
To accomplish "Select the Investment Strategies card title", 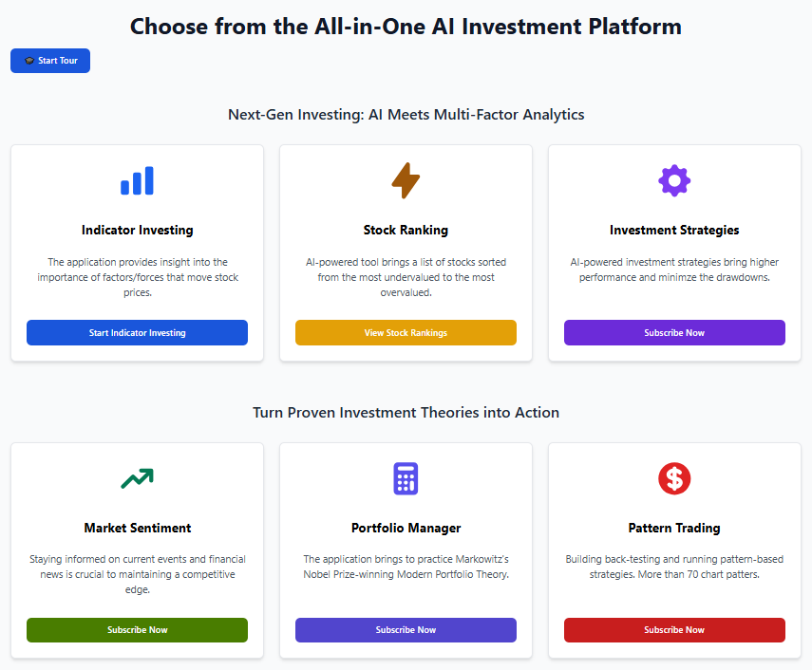I will [x=674, y=231].
